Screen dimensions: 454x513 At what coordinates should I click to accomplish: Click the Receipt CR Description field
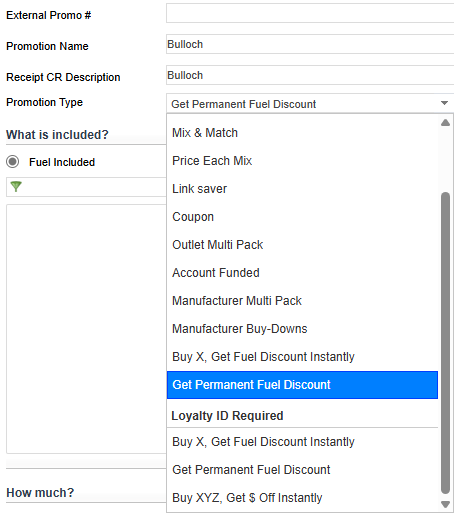click(x=310, y=75)
